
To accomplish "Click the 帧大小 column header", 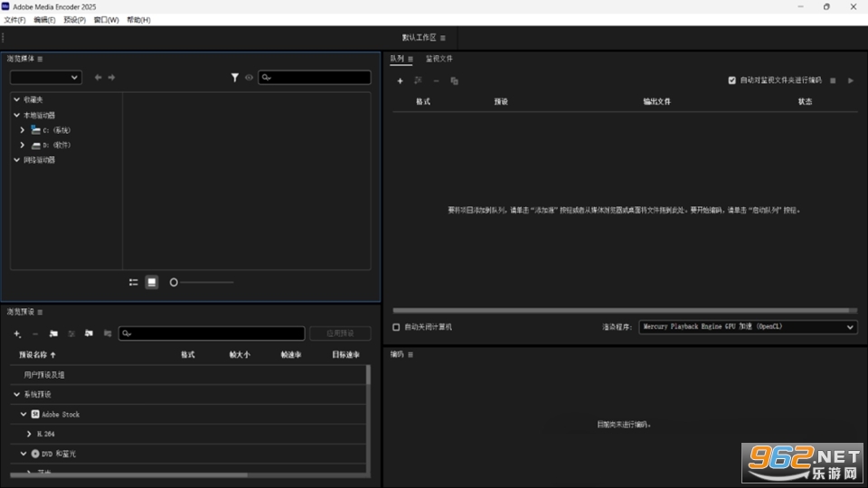I will point(240,354).
